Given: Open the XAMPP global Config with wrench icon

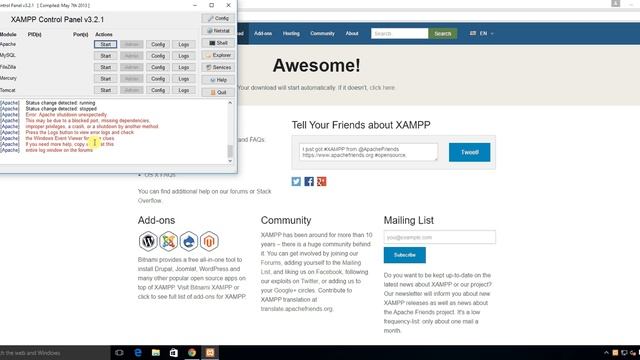Looking at the screenshot, I should point(218,18).
